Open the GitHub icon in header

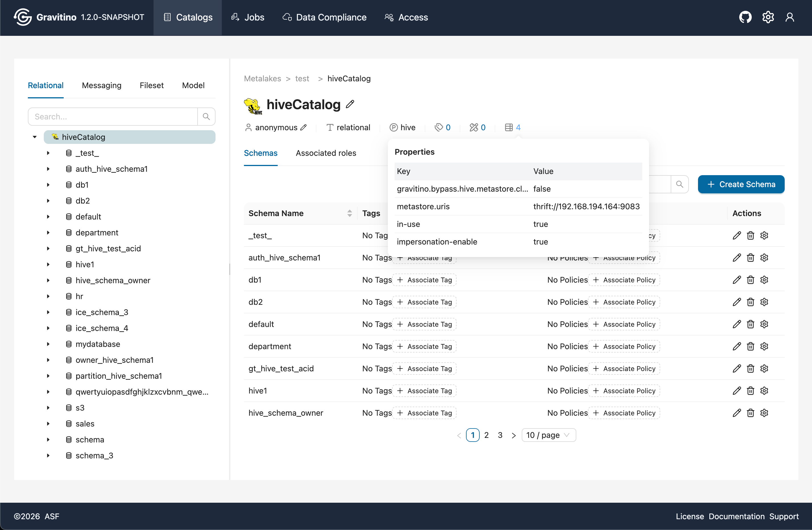click(x=745, y=17)
